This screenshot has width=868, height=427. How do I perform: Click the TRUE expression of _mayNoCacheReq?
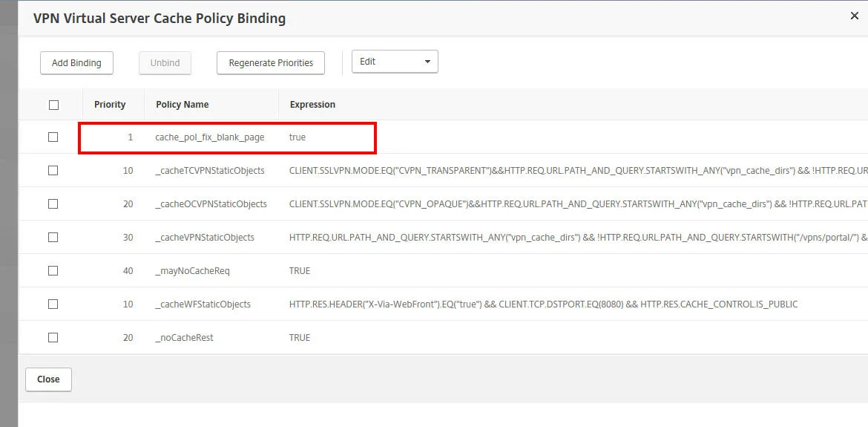coord(300,271)
